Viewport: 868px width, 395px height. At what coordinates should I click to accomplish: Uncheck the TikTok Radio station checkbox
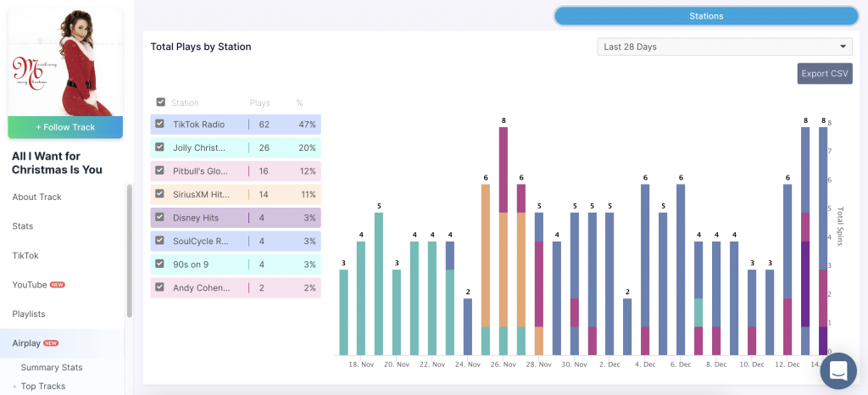click(x=160, y=124)
